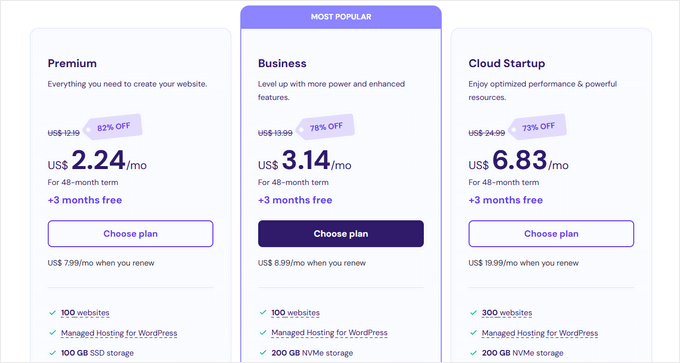The height and width of the screenshot is (363, 680).
Task: Open Business 'Managed Hosting for WordPress' link
Action: [x=329, y=333]
